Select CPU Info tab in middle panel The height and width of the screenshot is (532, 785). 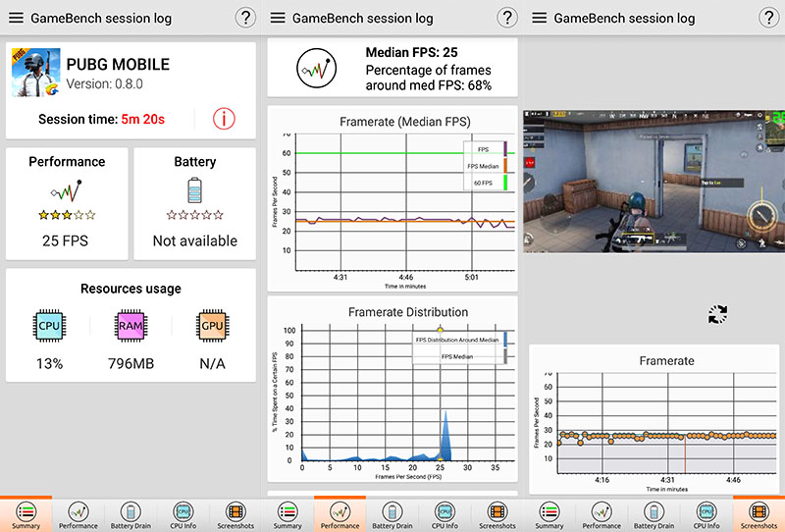(x=445, y=515)
